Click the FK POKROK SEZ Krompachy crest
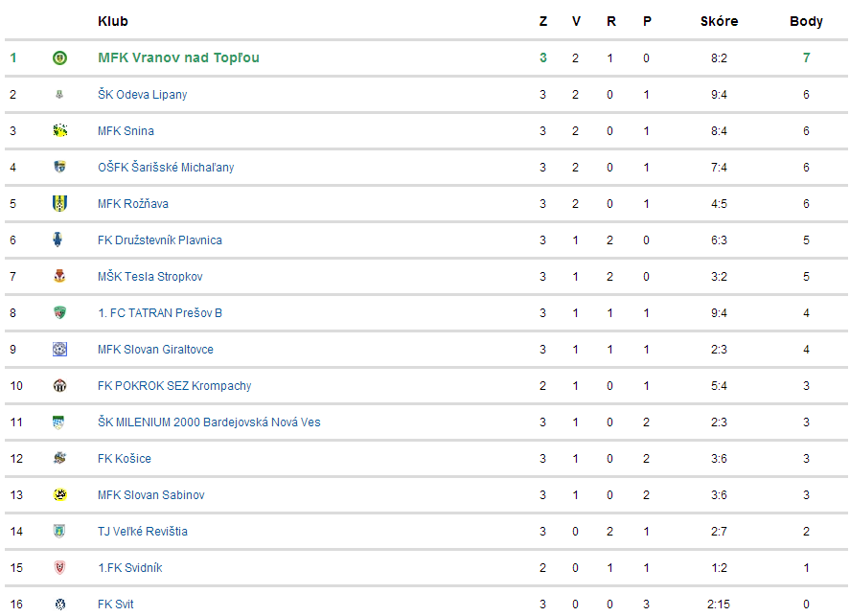Viewport: 850px width, 616px height. (x=59, y=386)
